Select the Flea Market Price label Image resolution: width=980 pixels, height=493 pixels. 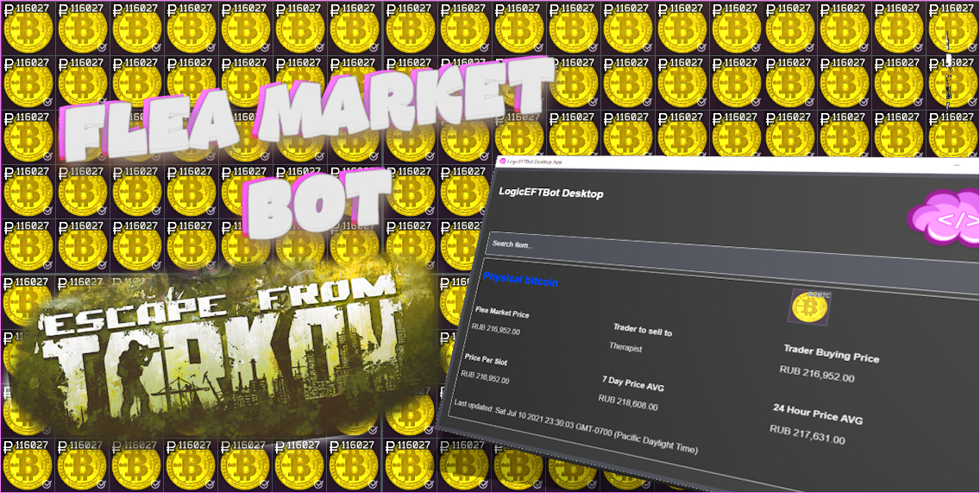502,312
